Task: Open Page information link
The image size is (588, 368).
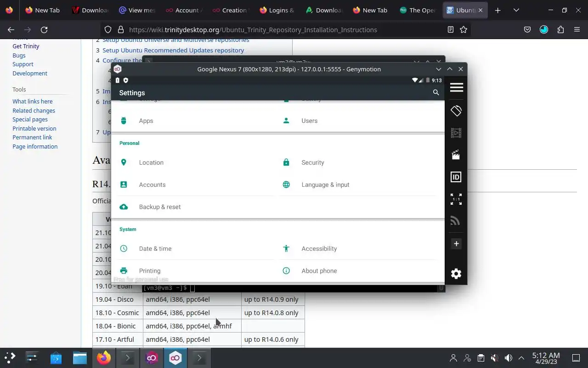Action: point(35,147)
